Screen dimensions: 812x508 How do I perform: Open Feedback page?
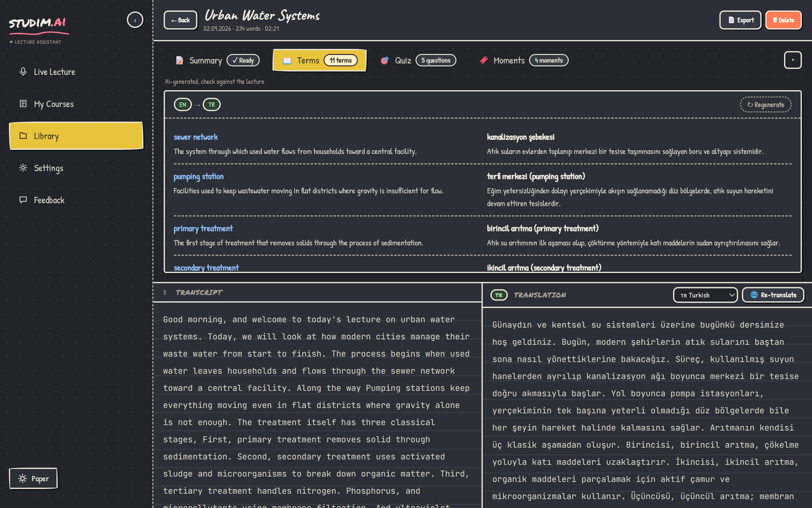(76, 200)
